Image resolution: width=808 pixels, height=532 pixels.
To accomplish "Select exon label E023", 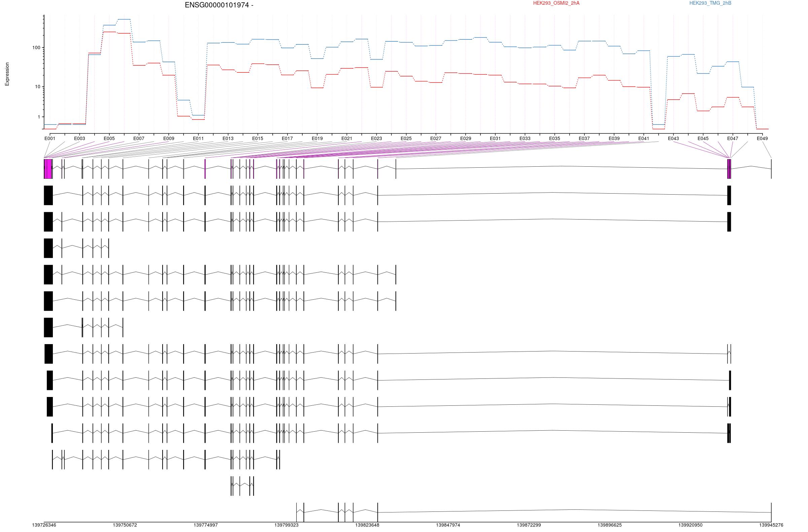I will tap(376, 138).
